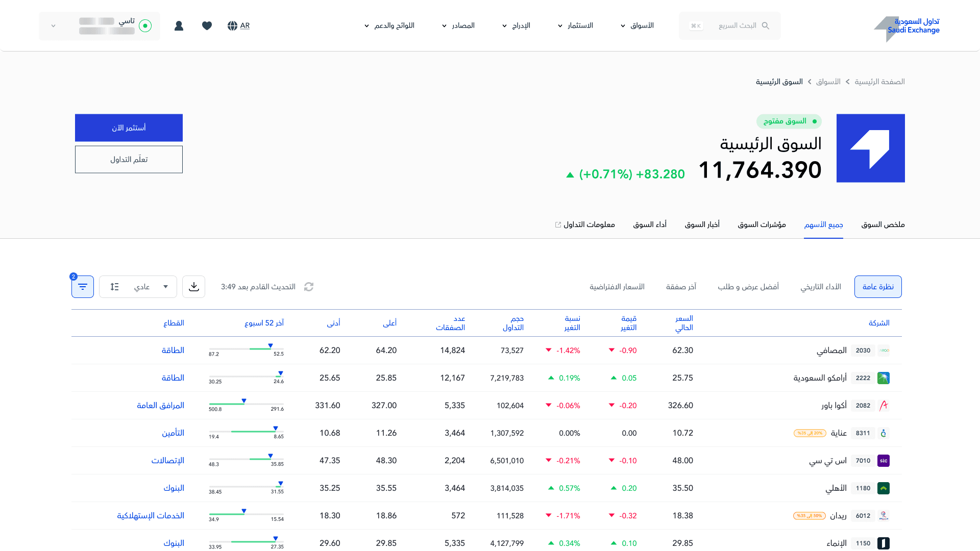The width and height of the screenshot is (980, 551).
Task: Click the user profile icon
Action: pos(179,26)
